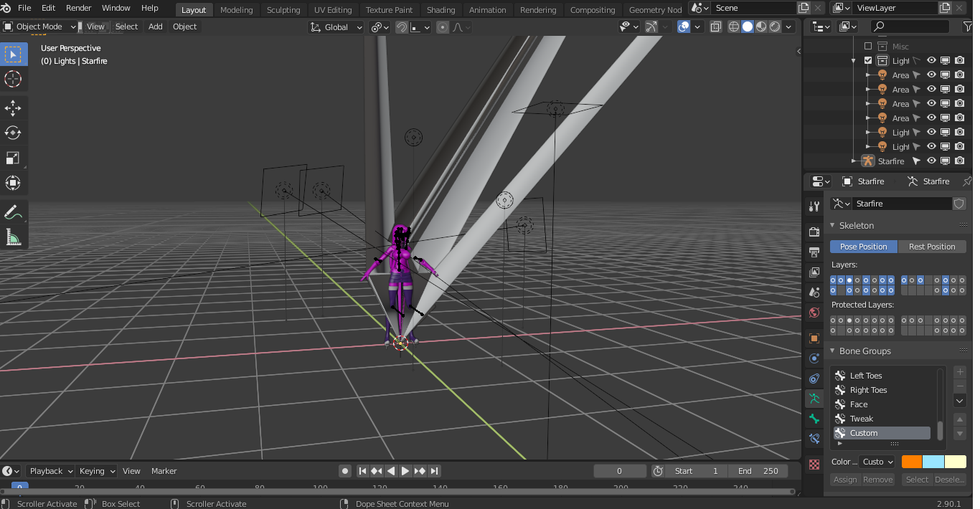Viewport: 980px width, 509px height.
Task: Open the World properties tab
Action: pos(814,313)
